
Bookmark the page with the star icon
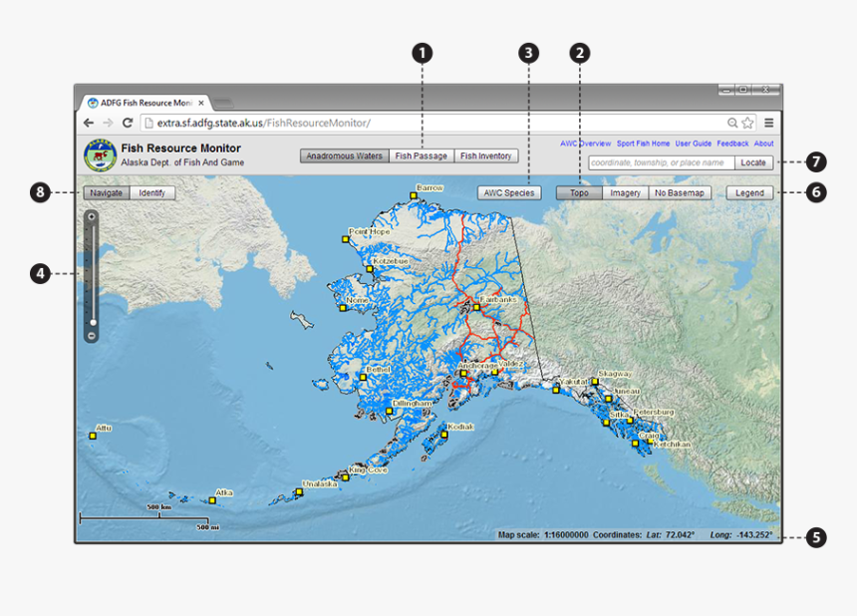point(747,123)
